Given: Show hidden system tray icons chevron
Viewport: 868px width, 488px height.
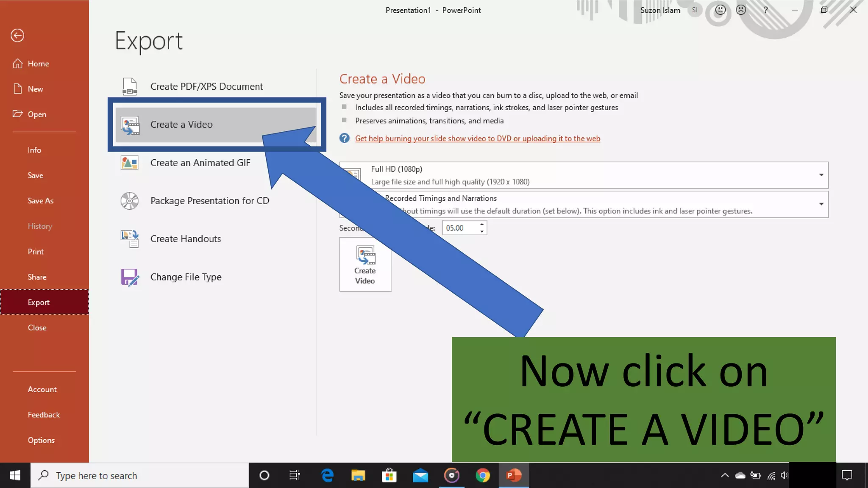Looking at the screenshot, I should point(725,475).
